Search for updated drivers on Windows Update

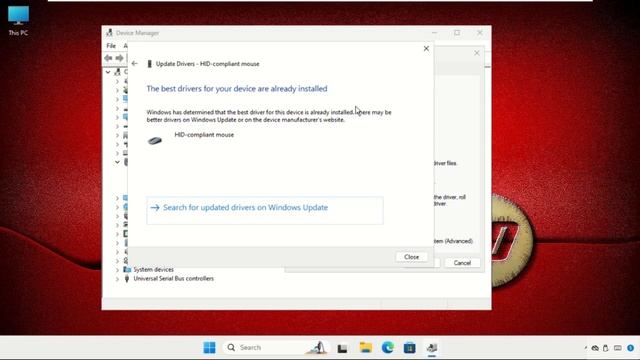[x=265, y=210]
